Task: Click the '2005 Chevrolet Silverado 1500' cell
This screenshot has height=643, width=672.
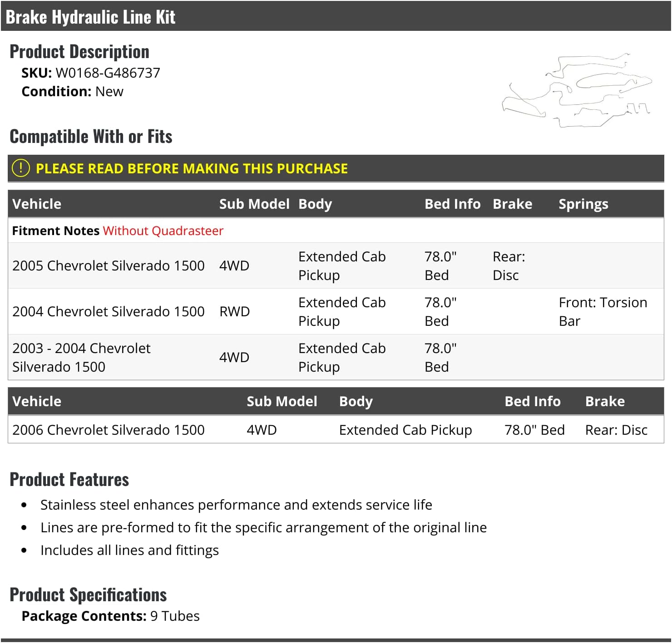Action: coord(109,266)
